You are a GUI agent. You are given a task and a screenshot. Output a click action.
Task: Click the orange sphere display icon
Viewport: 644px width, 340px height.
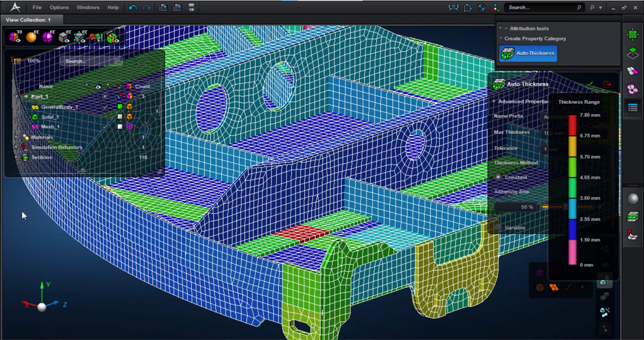tap(32, 37)
